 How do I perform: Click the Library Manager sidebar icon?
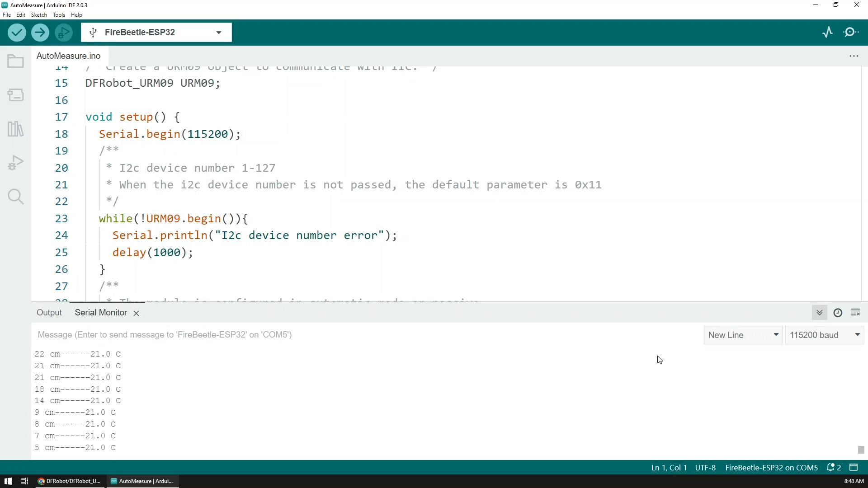(x=15, y=129)
